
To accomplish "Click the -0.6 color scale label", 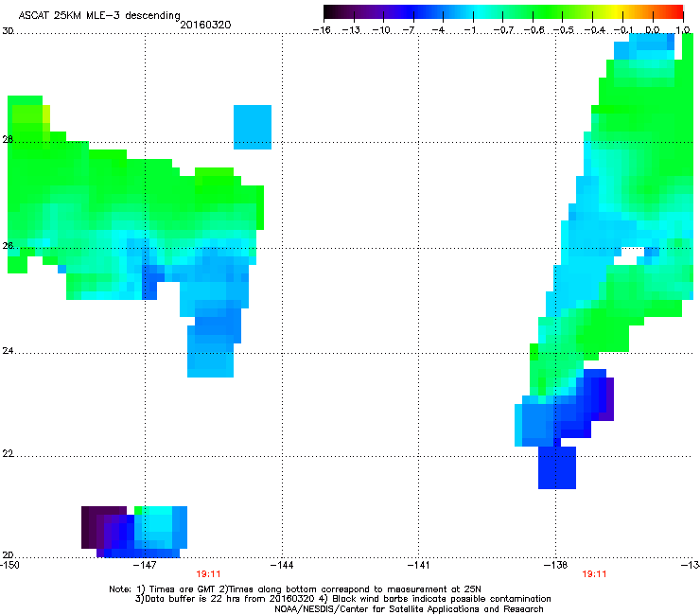I will coord(534,30).
